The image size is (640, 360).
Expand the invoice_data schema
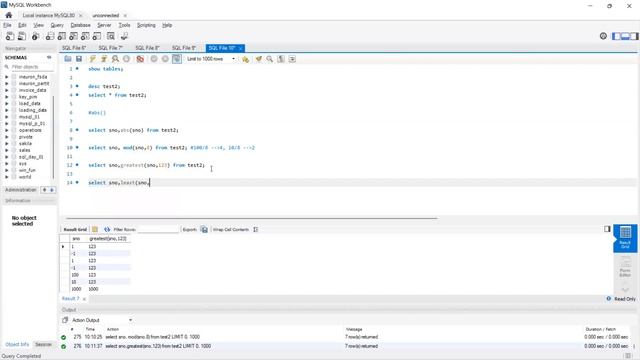[x=7, y=90]
